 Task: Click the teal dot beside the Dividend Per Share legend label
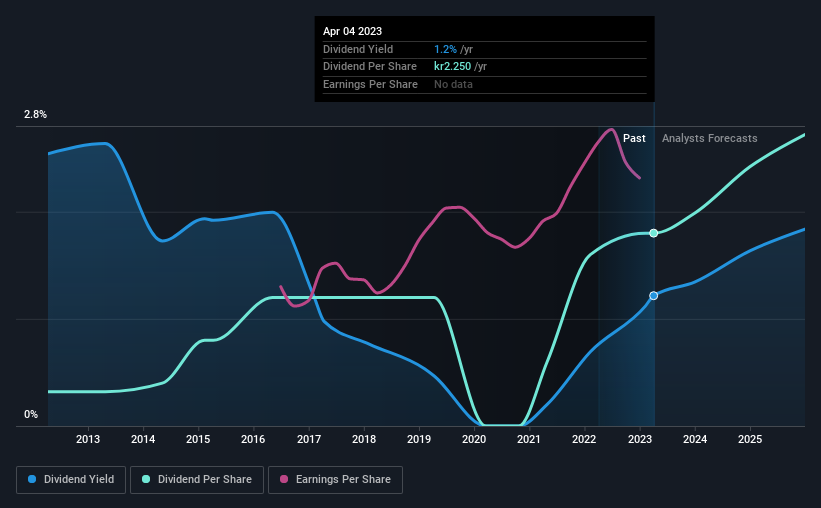click(146, 479)
